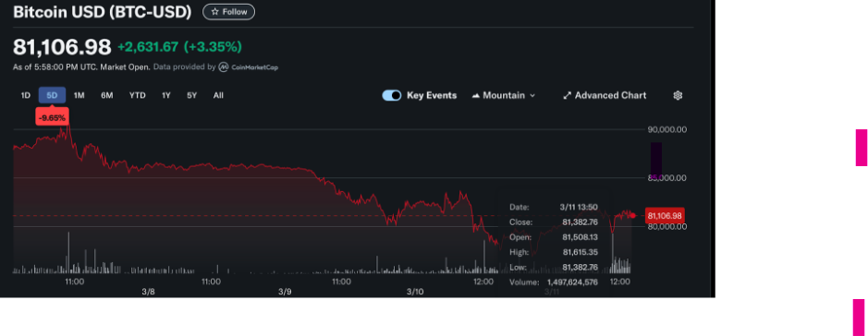Screen dimensions: 868x336
Task: Click the 3/10 date label
Action: [x=415, y=292]
